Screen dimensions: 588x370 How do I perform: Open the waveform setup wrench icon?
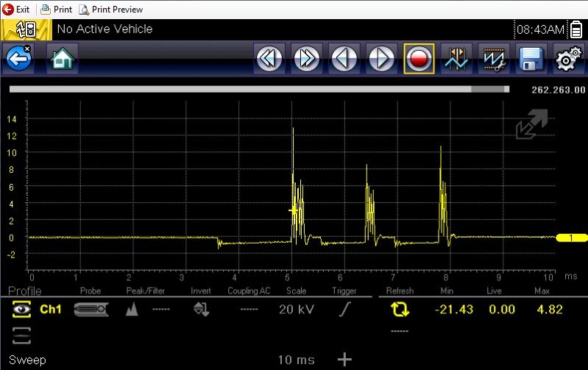tap(494, 59)
